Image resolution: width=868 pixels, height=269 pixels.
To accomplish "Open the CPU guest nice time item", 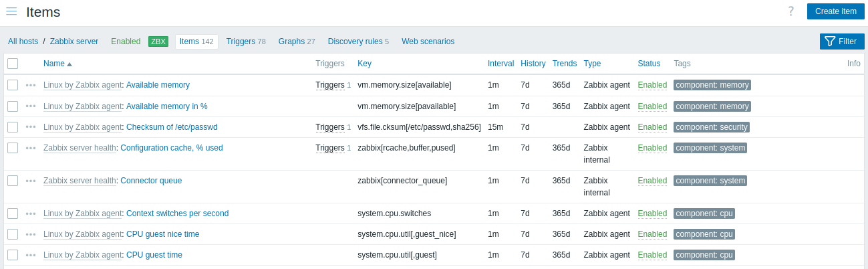I will 162,234.
